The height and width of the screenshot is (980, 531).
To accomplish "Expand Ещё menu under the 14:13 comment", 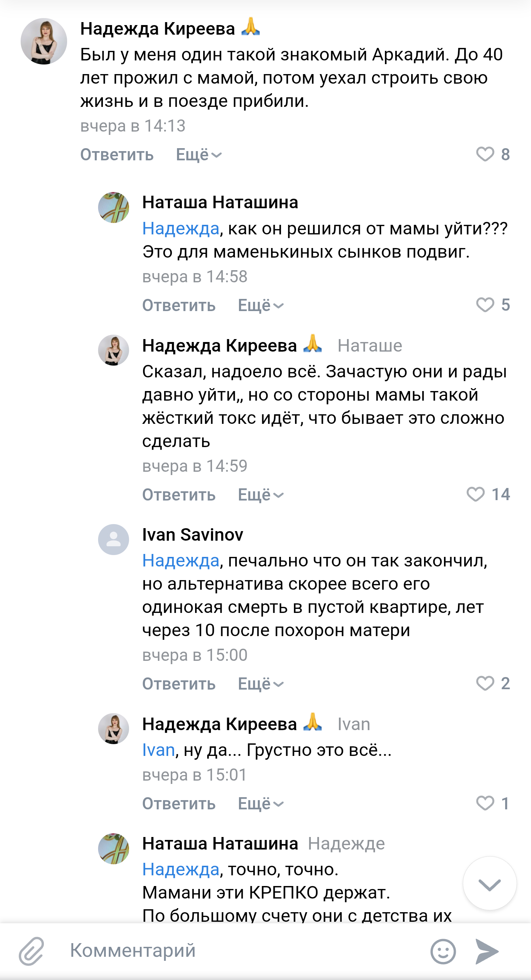I will point(199,155).
